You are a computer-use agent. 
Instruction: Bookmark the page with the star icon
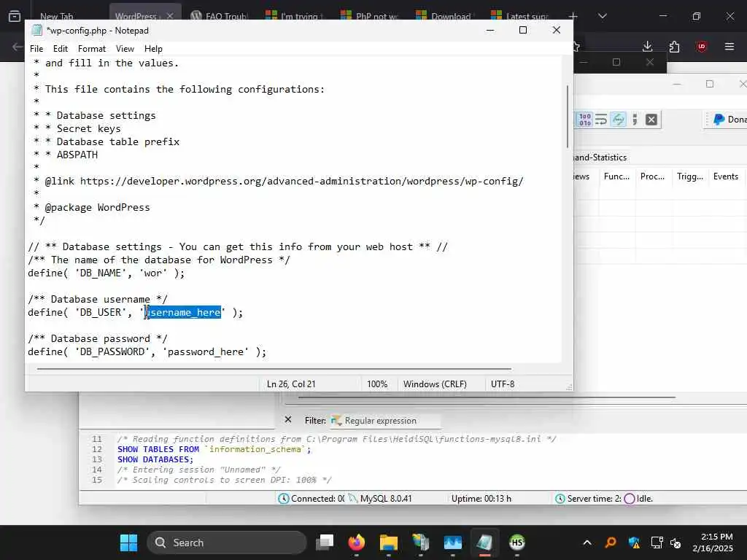click(x=576, y=47)
